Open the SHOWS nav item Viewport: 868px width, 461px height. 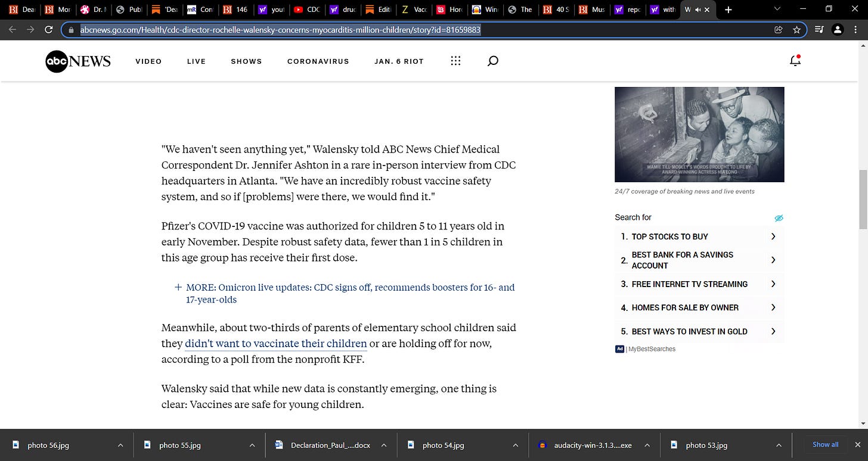tap(246, 61)
